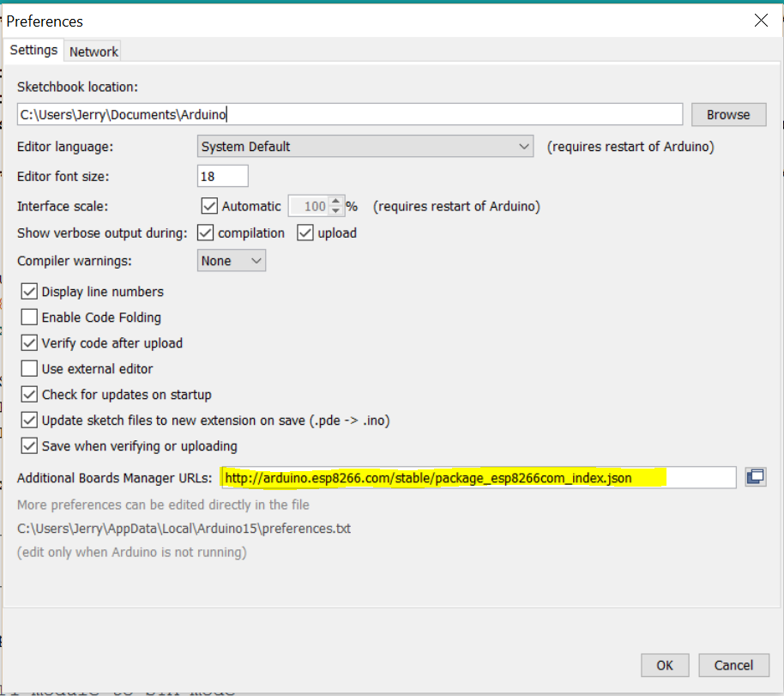
Task: Click the Cancel button
Action: coord(733,665)
